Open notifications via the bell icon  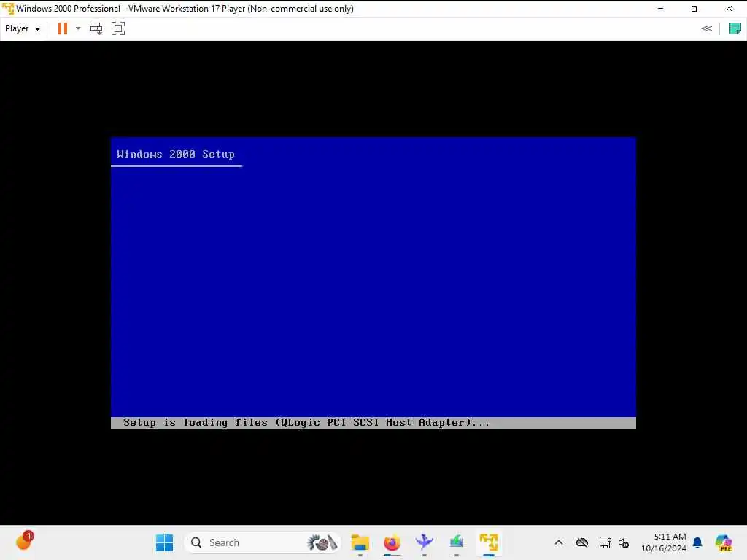(x=697, y=542)
